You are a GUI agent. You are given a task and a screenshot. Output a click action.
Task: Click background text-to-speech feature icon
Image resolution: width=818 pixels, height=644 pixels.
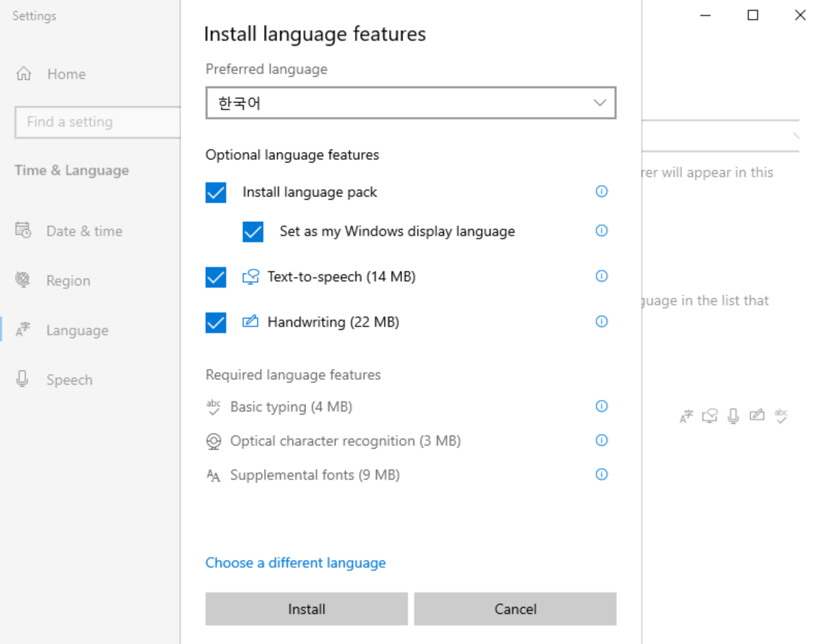[x=710, y=416]
